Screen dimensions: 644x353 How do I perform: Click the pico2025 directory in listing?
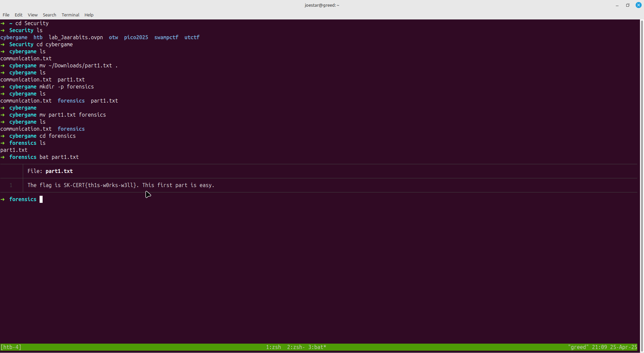pyautogui.click(x=136, y=37)
